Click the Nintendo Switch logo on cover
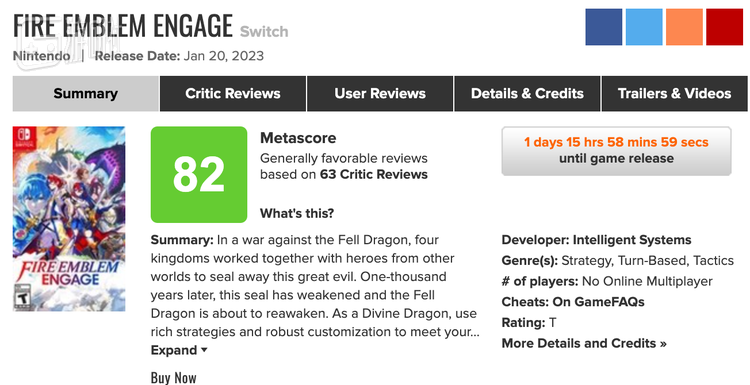Screen dimensions: 750x385 [x=23, y=136]
